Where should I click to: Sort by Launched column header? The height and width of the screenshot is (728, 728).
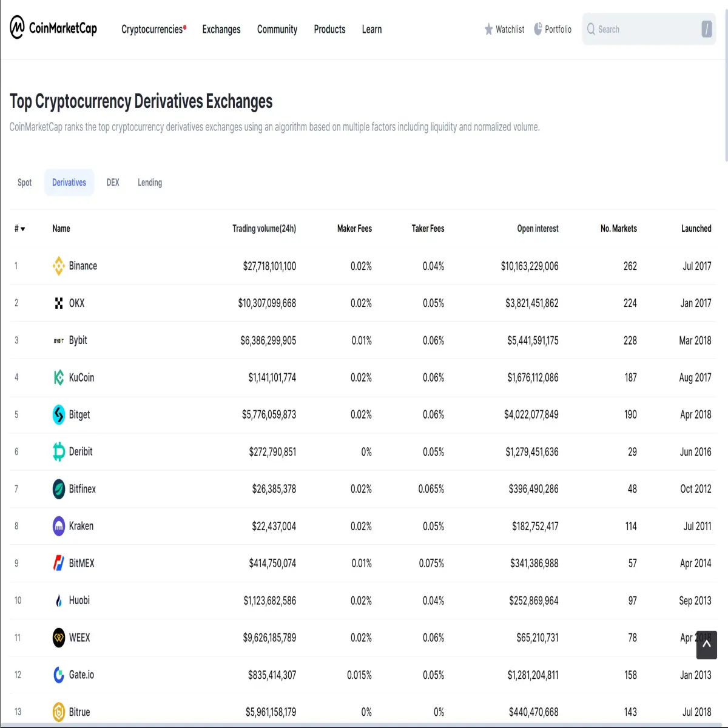click(x=696, y=229)
